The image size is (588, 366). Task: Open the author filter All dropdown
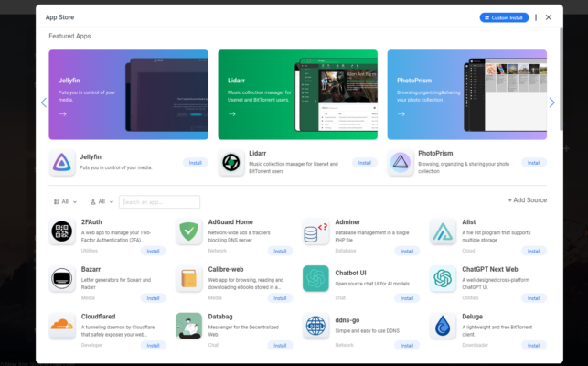[102, 202]
